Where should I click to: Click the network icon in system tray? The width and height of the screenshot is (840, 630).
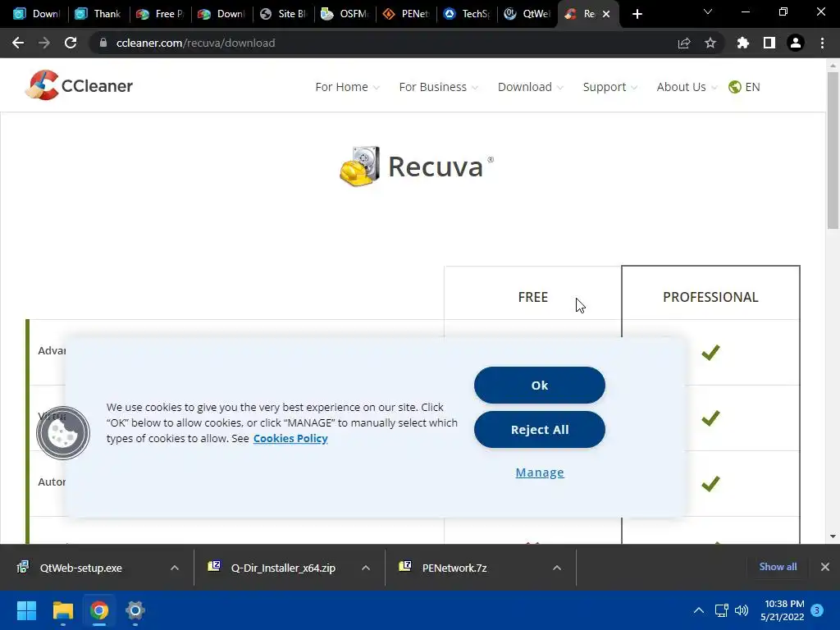click(722, 610)
